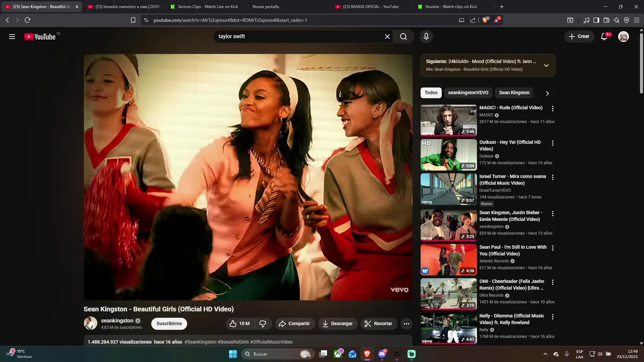Expand the playlist mix panel
This screenshot has height=362, width=644.
(x=546, y=65)
